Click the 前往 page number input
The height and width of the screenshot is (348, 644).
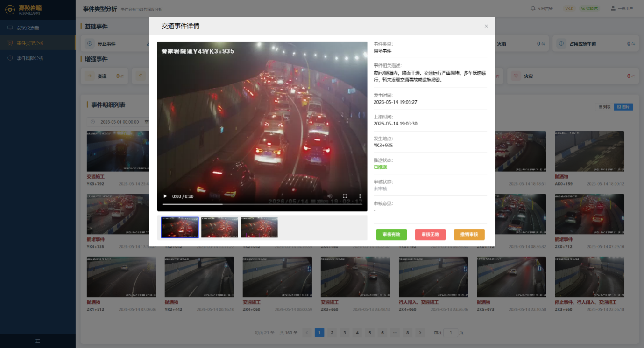451,333
